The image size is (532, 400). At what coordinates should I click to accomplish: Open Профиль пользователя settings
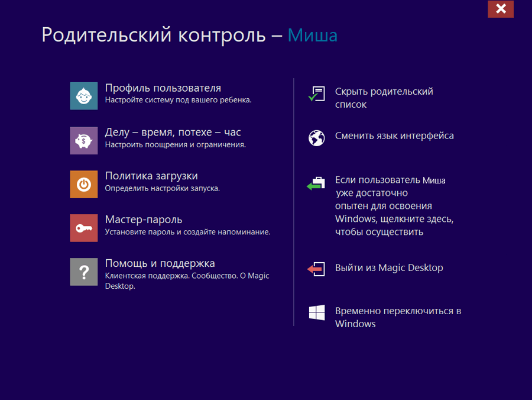click(x=163, y=88)
